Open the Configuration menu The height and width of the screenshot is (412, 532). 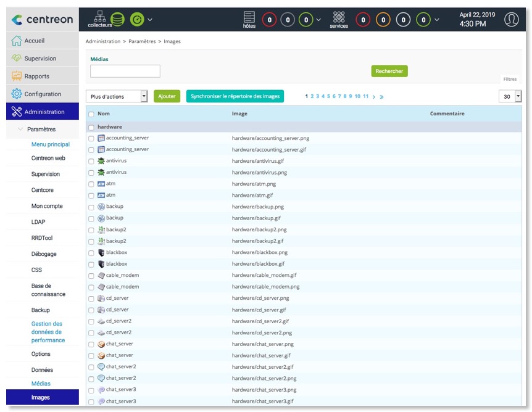(x=43, y=94)
